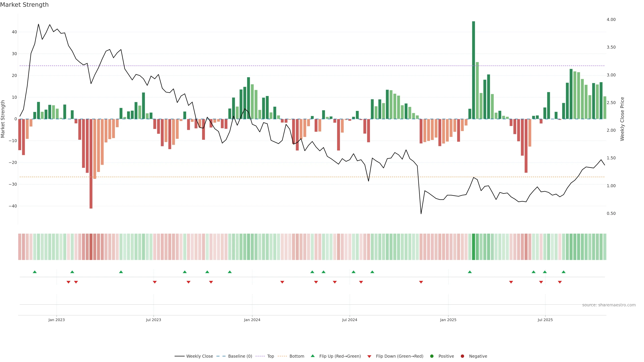Click the last red flip-down triangle marker
The image size is (644, 362).
click(560, 282)
